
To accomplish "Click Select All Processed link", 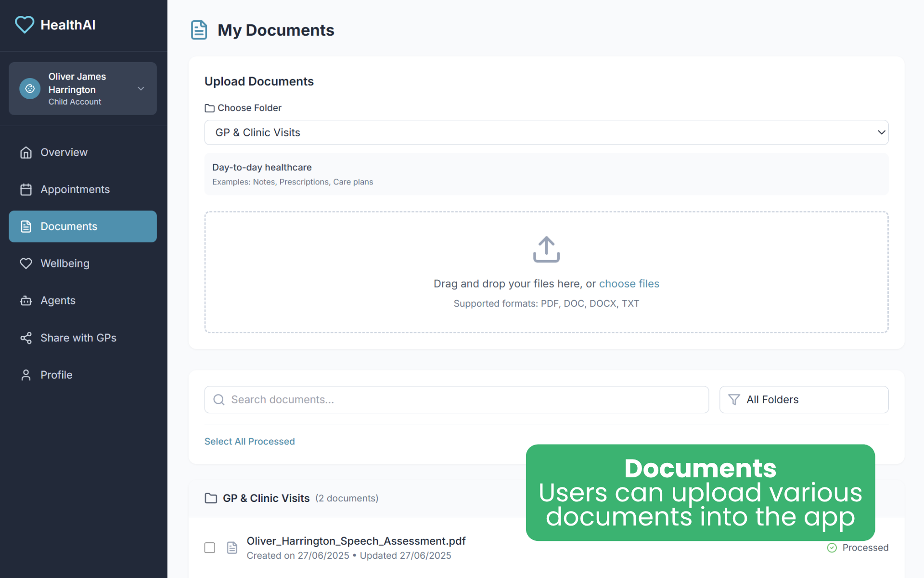I will [249, 441].
